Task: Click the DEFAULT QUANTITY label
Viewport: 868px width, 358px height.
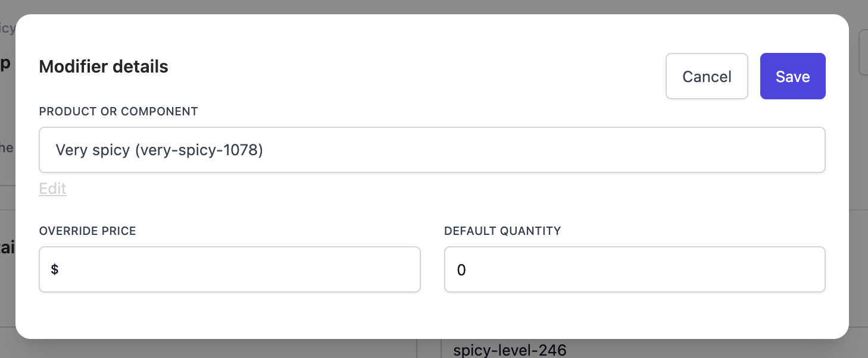Action: (x=502, y=231)
